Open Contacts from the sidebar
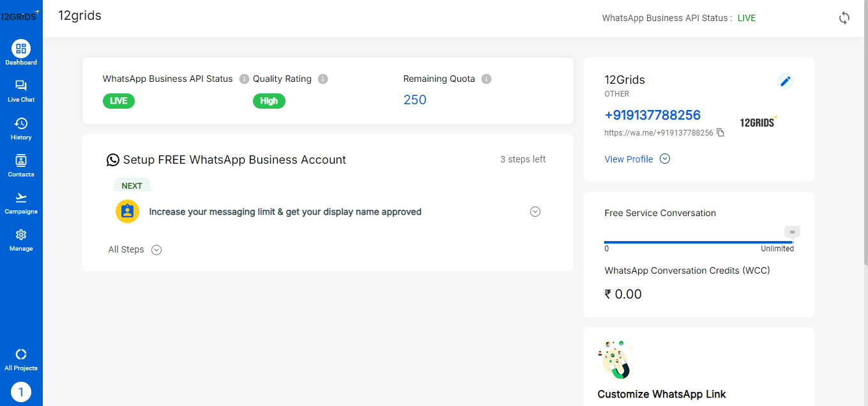Screen dimensions: 868x406 [x=21, y=166]
